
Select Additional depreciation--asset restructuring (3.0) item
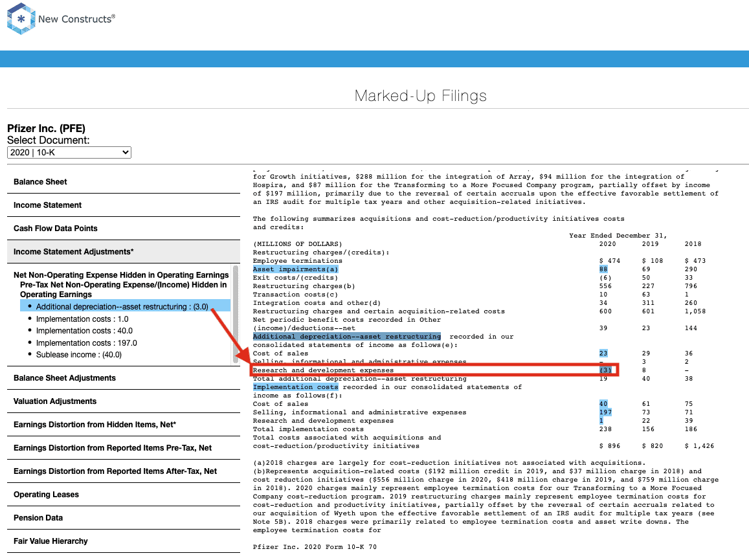125,307
